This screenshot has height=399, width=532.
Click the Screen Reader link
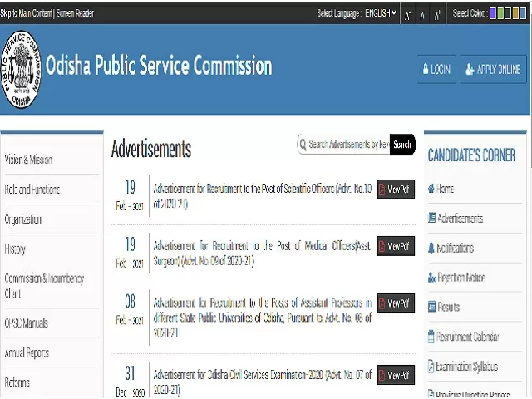point(75,13)
